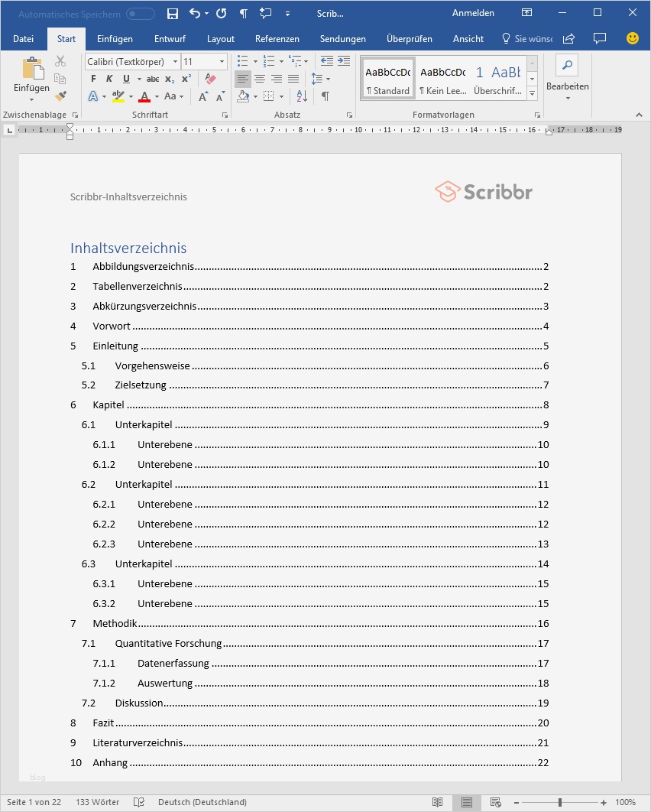Decrease the paragraph indent
The width and height of the screenshot is (651, 812).
326,61
